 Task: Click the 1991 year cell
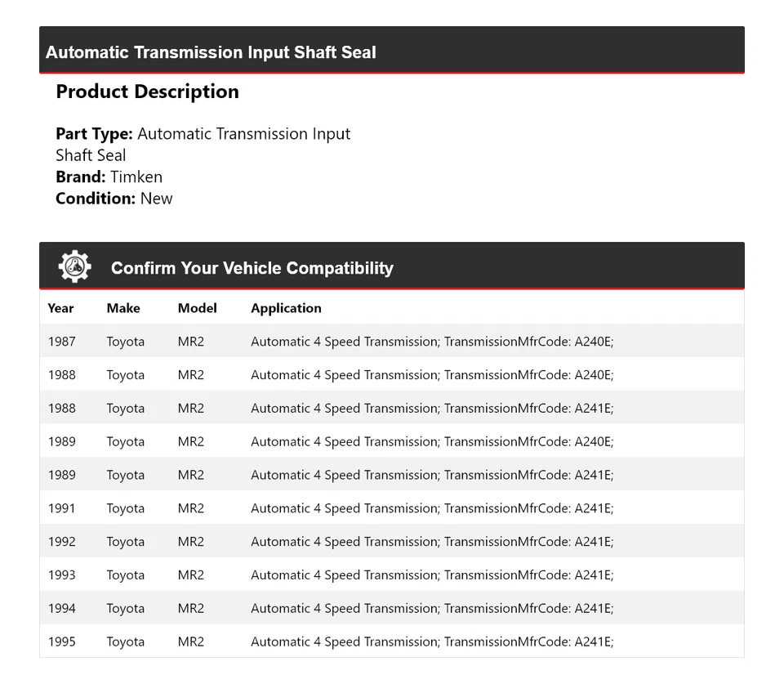pos(61,508)
